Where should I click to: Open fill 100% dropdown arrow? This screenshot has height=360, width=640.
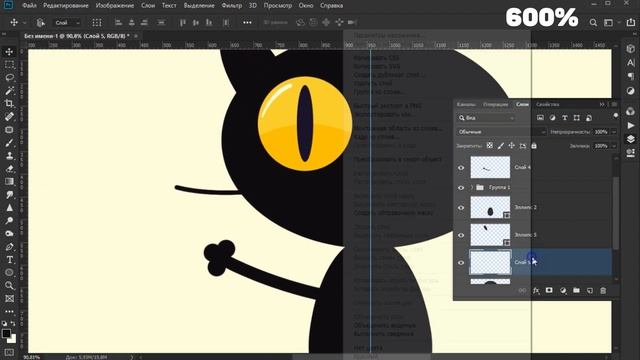click(614, 146)
